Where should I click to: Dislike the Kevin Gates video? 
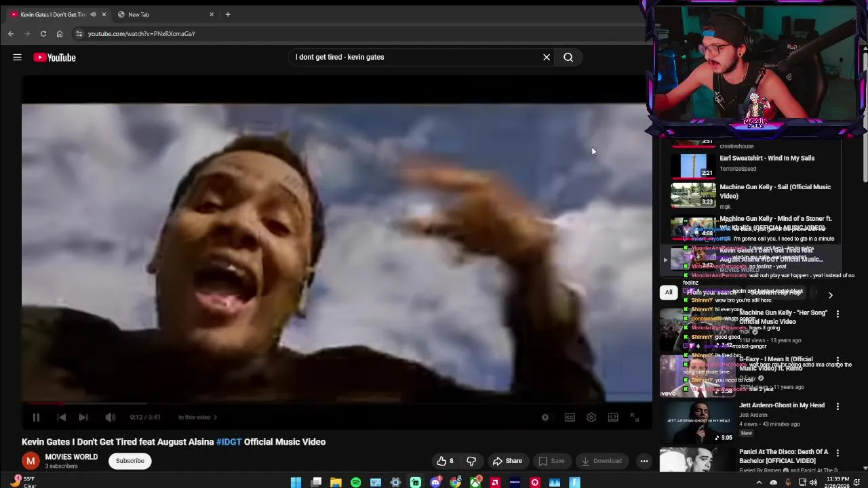pos(471,461)
